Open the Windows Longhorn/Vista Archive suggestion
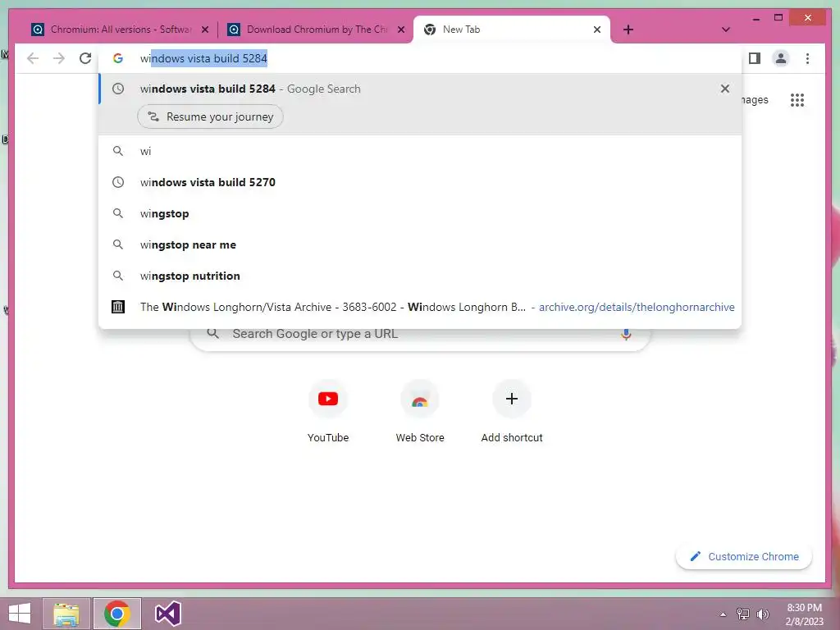 (x=421, y=307)
